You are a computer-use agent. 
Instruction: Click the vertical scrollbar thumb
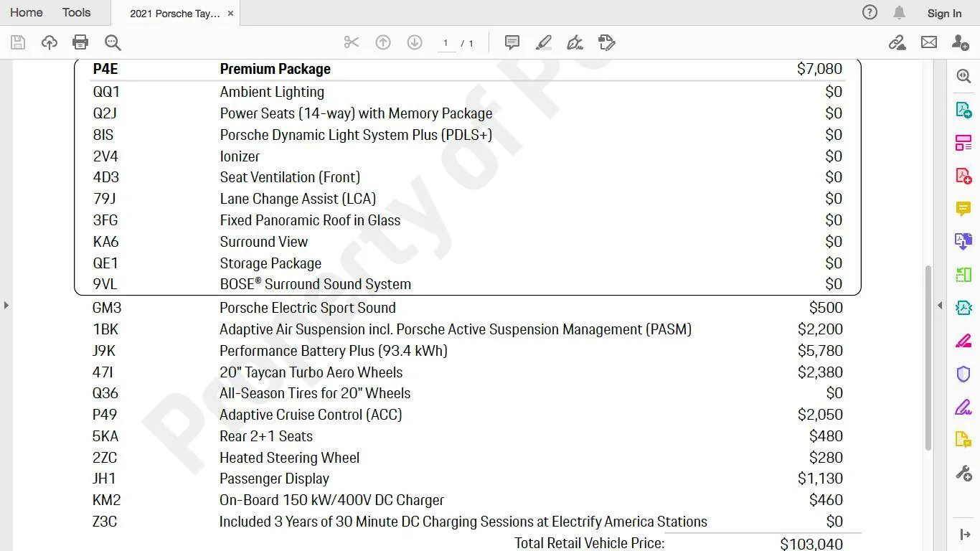pos(928,357)
